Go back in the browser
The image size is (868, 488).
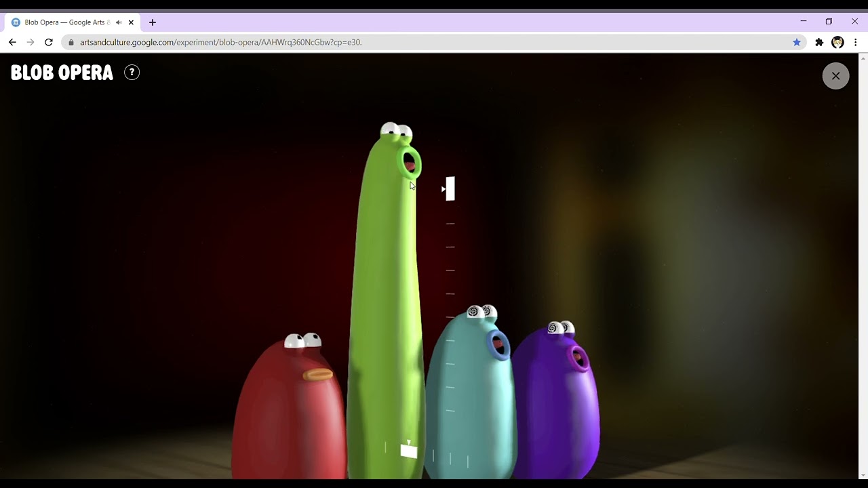[x=12, y=42]
